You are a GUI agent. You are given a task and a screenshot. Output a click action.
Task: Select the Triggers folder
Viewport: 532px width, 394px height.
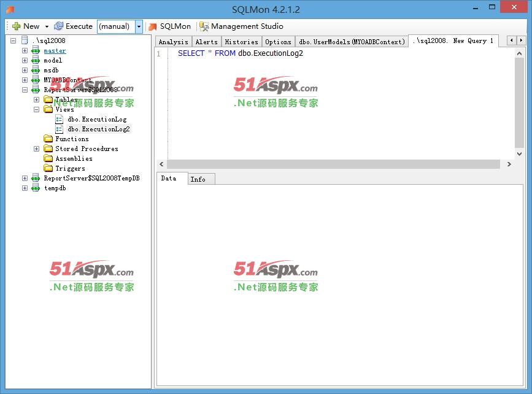click(x=70, y=168)
